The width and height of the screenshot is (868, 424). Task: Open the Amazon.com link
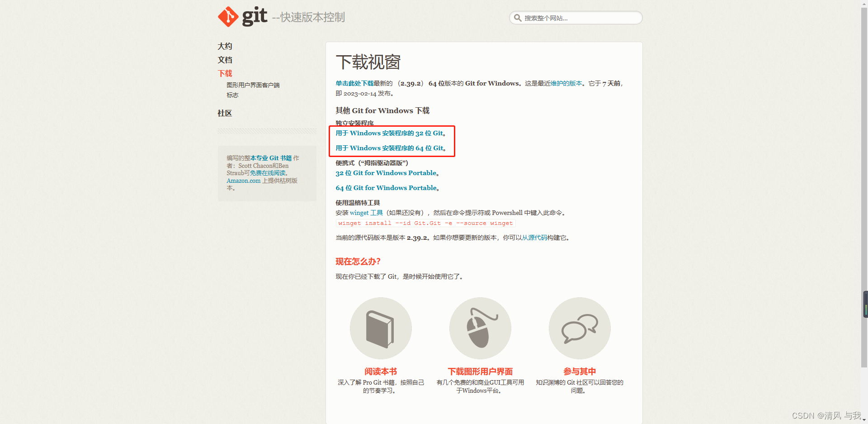[244, 181]
